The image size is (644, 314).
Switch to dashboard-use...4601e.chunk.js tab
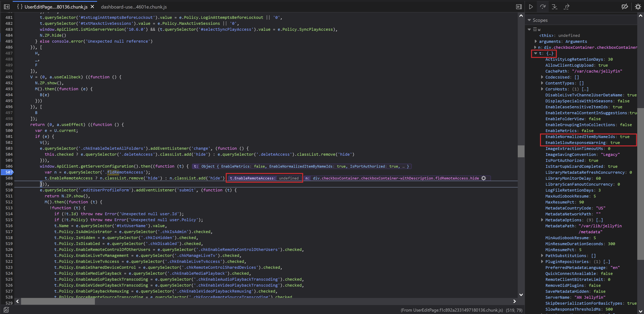134,7
